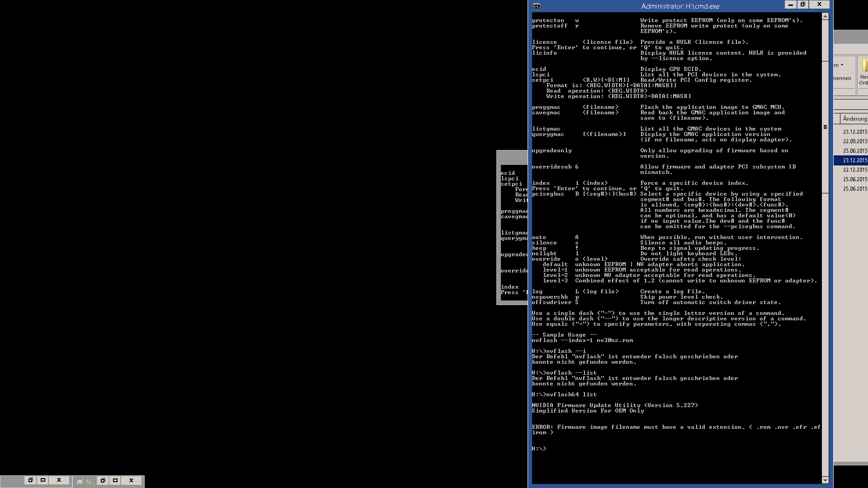Restore the minimized paint-icon window
Screen dimensions: 868x488
[103, 481]
